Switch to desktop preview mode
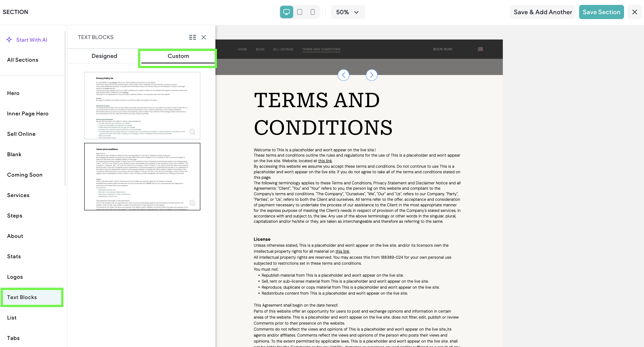This screenshot has height=347, width=644. click(x=287, y=12)
